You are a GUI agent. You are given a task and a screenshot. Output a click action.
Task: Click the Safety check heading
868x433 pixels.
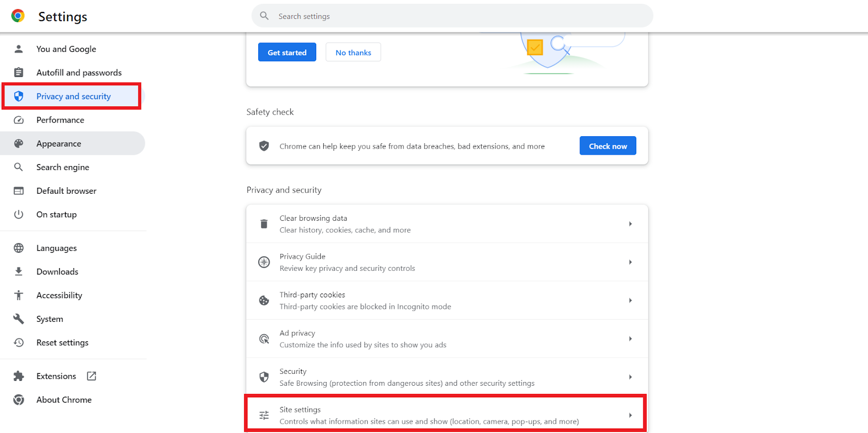click(270, 112)
